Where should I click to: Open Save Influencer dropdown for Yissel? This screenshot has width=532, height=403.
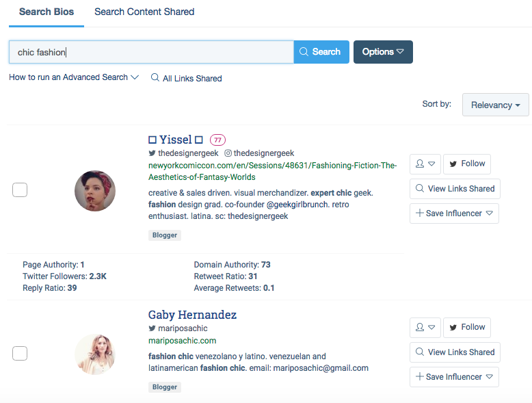point(454,213)
